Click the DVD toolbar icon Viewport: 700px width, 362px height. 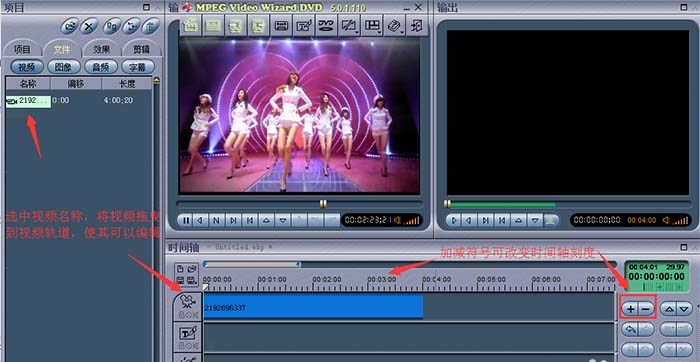tap(326, 26)
